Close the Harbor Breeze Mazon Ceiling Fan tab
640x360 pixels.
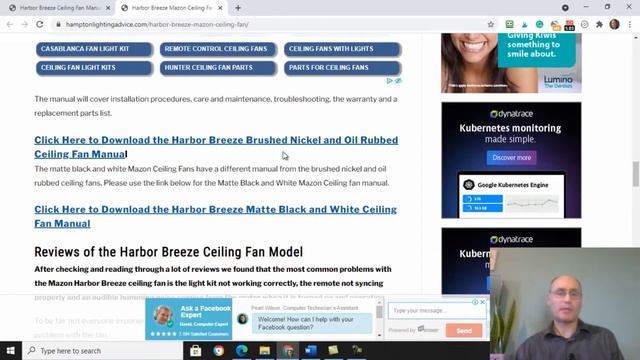(220, 8)
